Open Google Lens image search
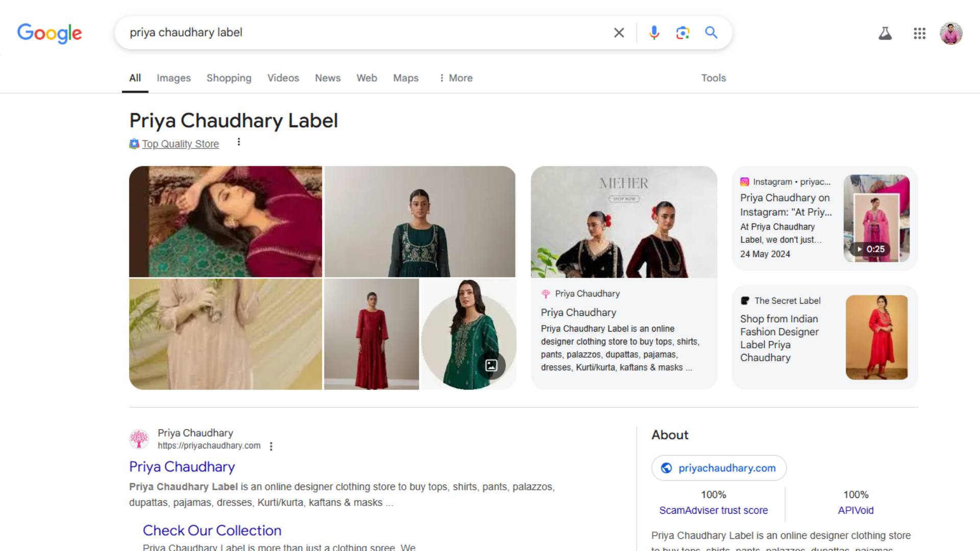This screenshot has height=551, width=980. click(x=682, y=33)
